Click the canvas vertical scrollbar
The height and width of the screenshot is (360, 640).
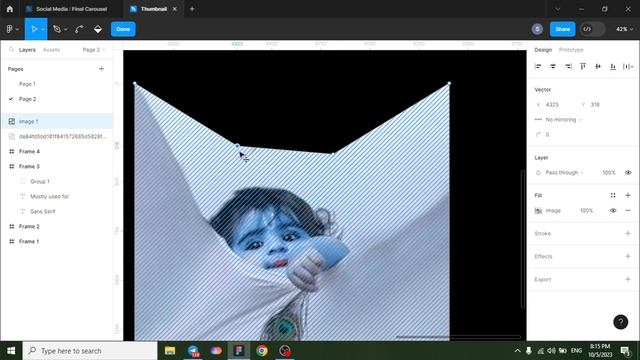point(522,239)
